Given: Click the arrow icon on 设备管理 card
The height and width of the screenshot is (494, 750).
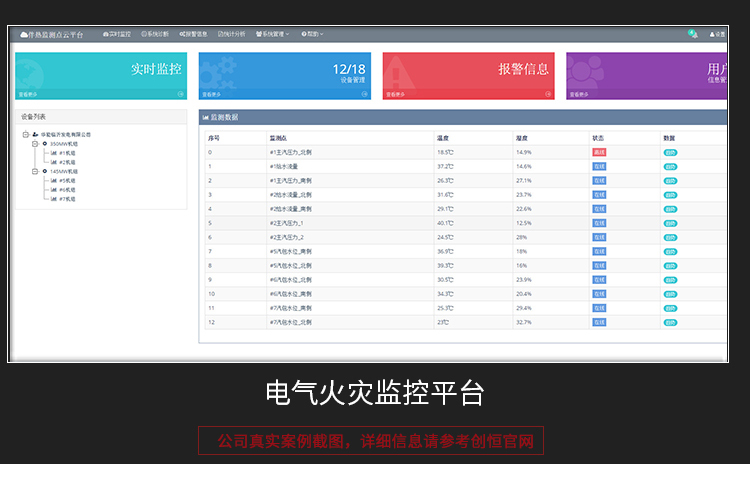Looking at the screenshot, I should 365,94.
